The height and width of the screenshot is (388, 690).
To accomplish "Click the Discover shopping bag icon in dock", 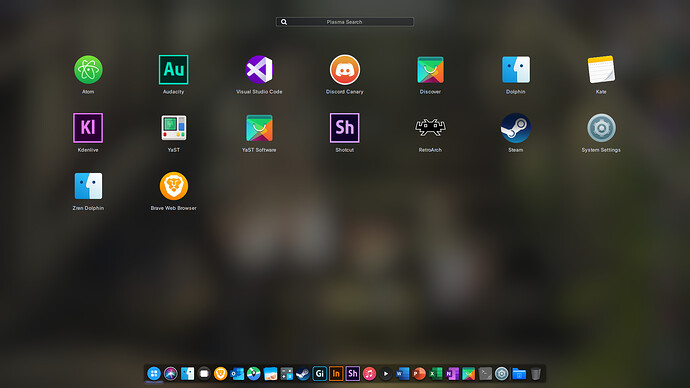I will click(468, 374).
